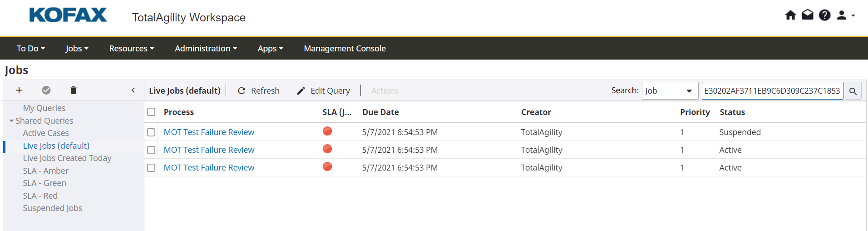Select the checkbox of the third job row

151,168
